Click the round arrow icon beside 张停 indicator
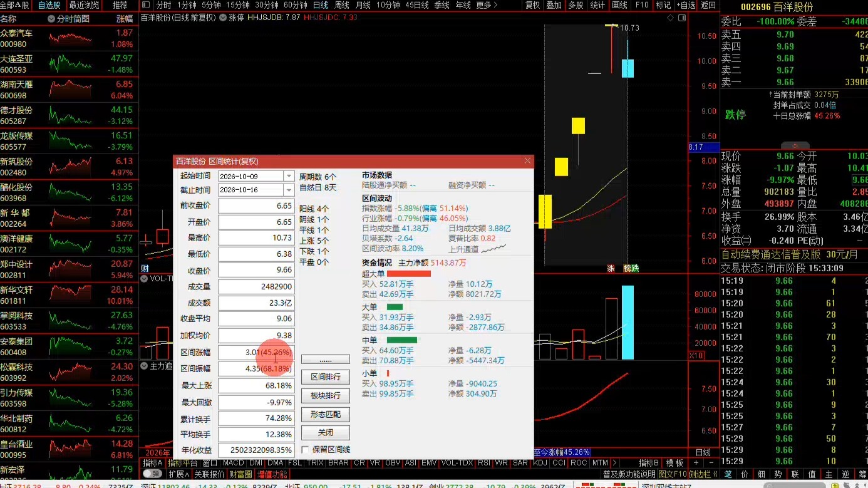This screenshot has width=868, height=488. pos(224,18)
